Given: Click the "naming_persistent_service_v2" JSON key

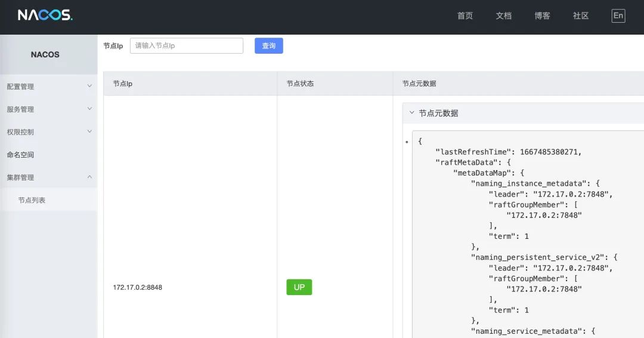Looking at the screenshot, I should tap(538, 257).
